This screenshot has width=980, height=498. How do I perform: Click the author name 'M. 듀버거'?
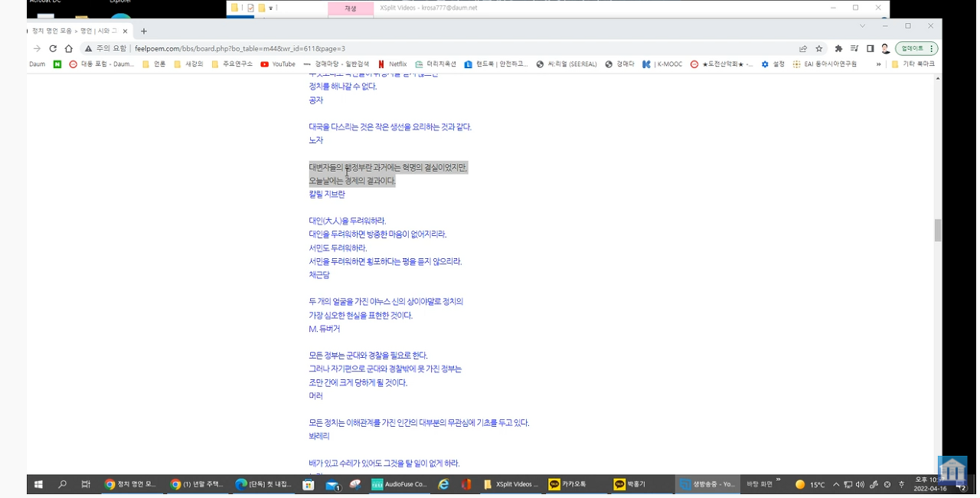click(324, 329)
